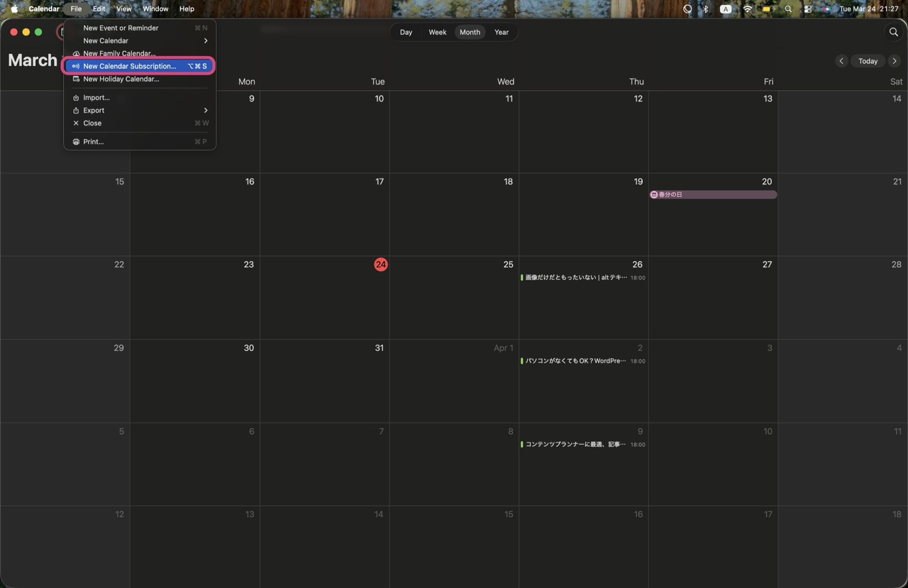Image resolution: width=908 pixels, height=588 pixels.
Task: Click the Today button
Action: [868, 61]
